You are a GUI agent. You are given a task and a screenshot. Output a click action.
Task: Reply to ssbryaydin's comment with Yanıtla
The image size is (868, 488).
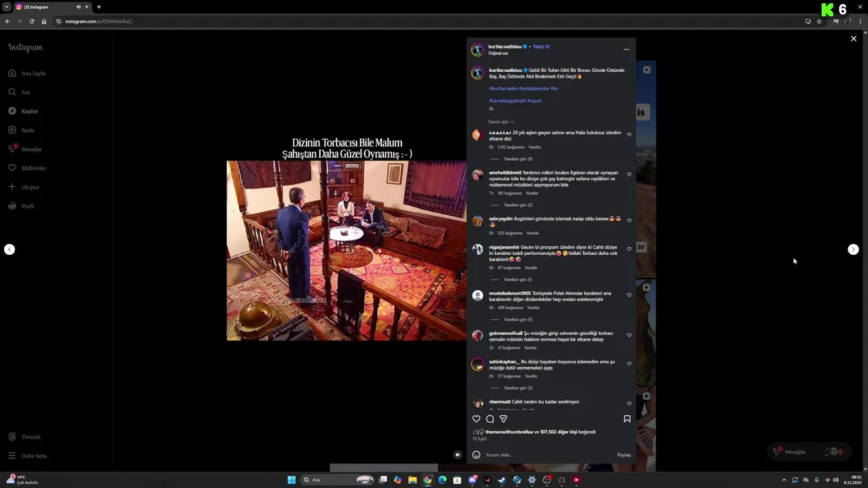pyautogui.click(x=532, y=233)
